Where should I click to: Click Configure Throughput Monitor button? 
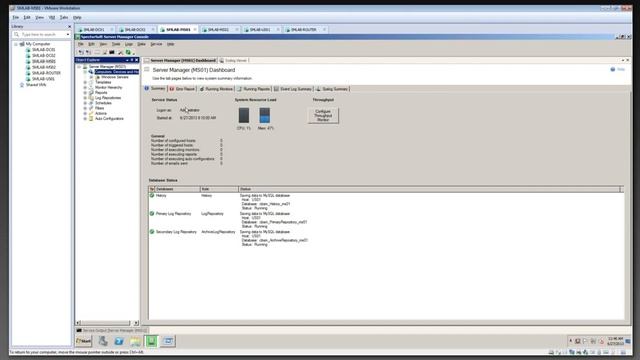click(x=323, y=116)
